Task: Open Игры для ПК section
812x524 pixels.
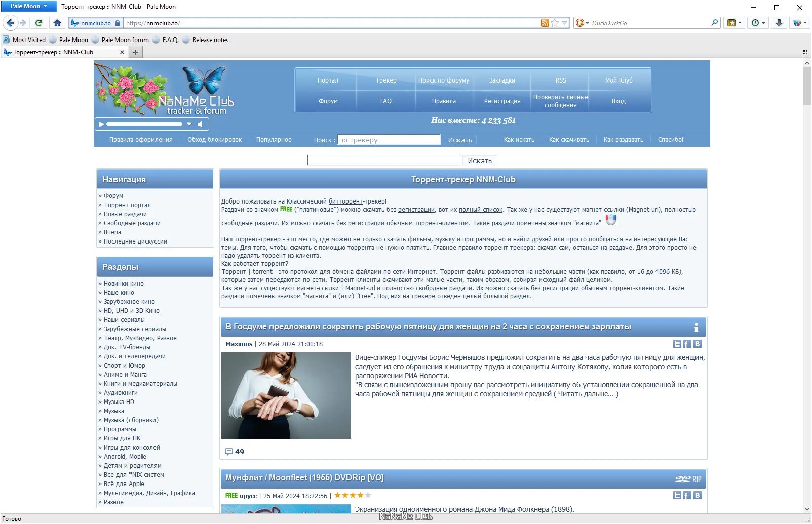Action: 122,438
